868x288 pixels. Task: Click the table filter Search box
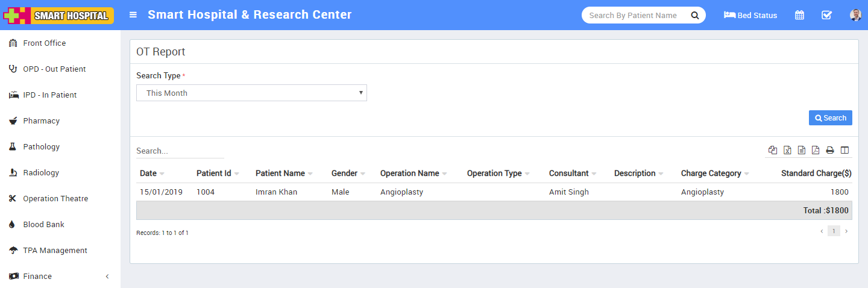click(x=180, y=151)
